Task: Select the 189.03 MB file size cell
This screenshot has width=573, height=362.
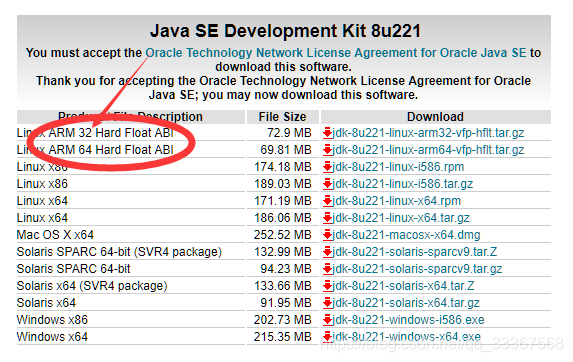Action: pos(283,184)
